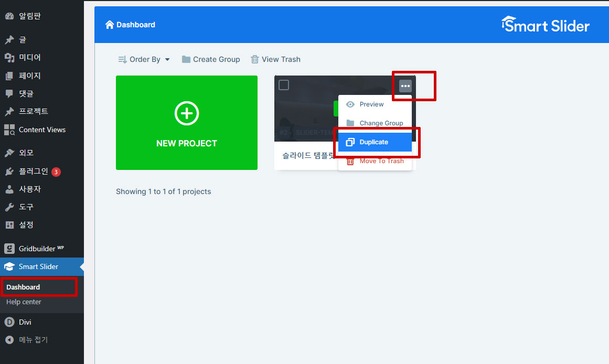
Task: Expand the Order By dropdown arrow
Action: click(x=167, y=59)
